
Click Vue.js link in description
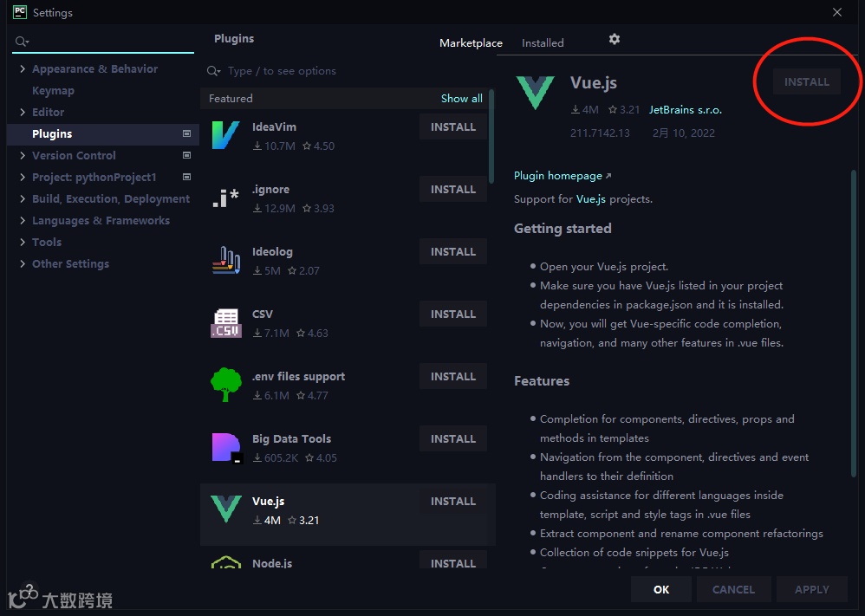coord(591,199)
